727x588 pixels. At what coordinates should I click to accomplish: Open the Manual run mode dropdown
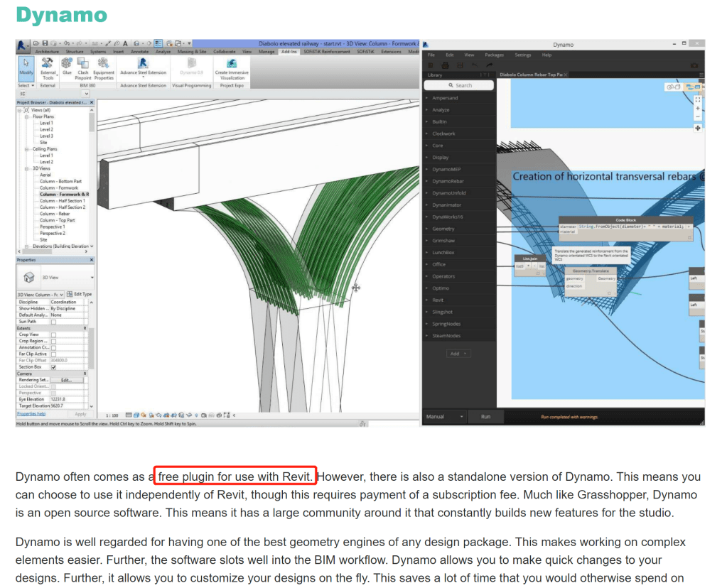(x=446, y=417)
